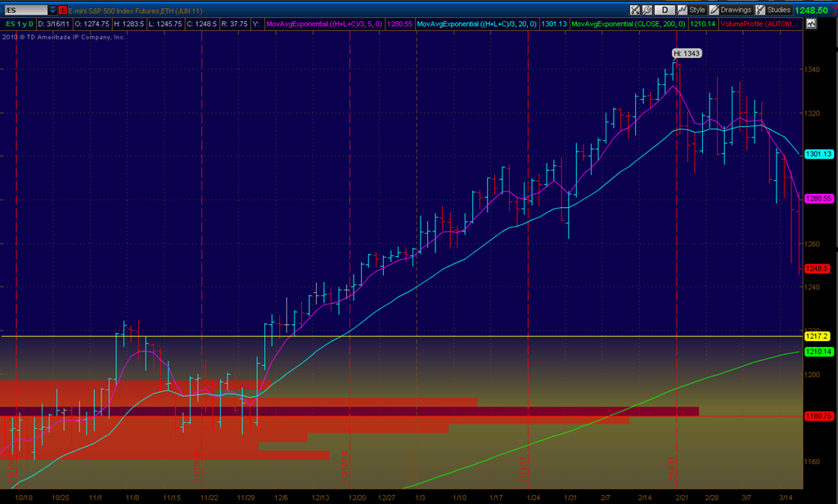Click the 1210.14 value in the studies header

click(x=702, y=24)
